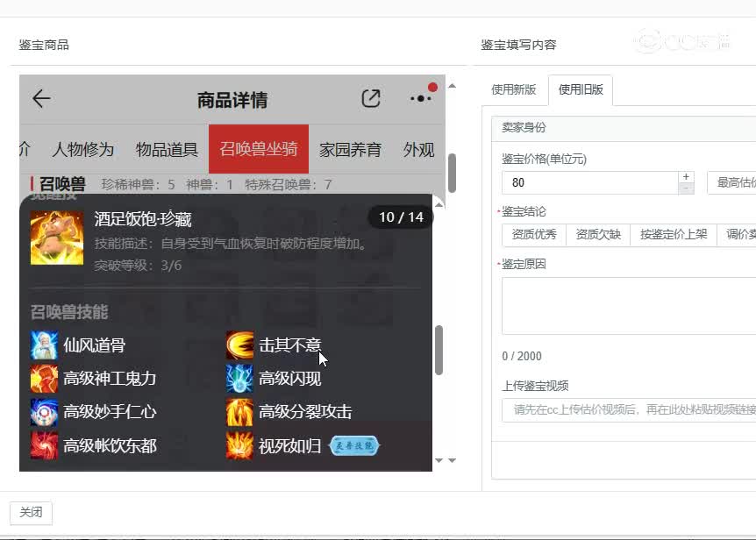
Task: Click the 召唤兽技能 section heading
Action: [x=69, y=312]
